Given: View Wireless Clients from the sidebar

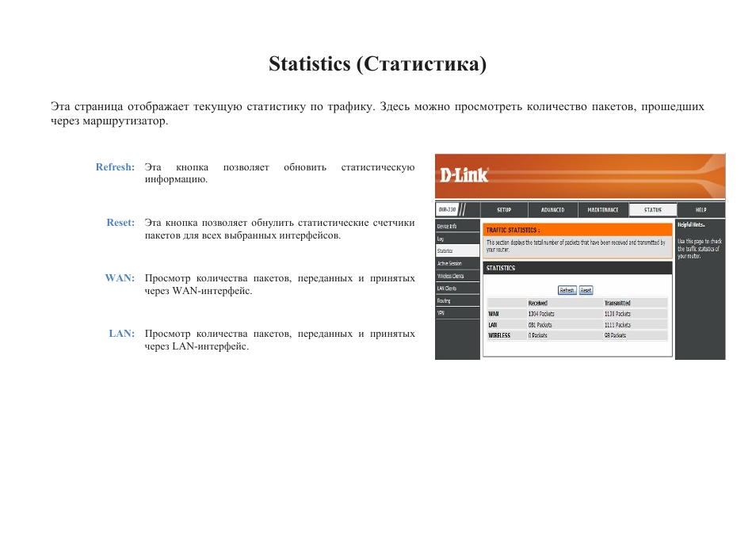Looking at the screenshot, I should [x=450, y=276].
